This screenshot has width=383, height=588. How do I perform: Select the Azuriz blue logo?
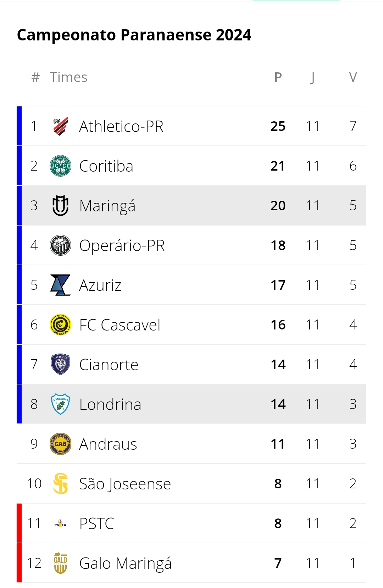pos(60,285)
